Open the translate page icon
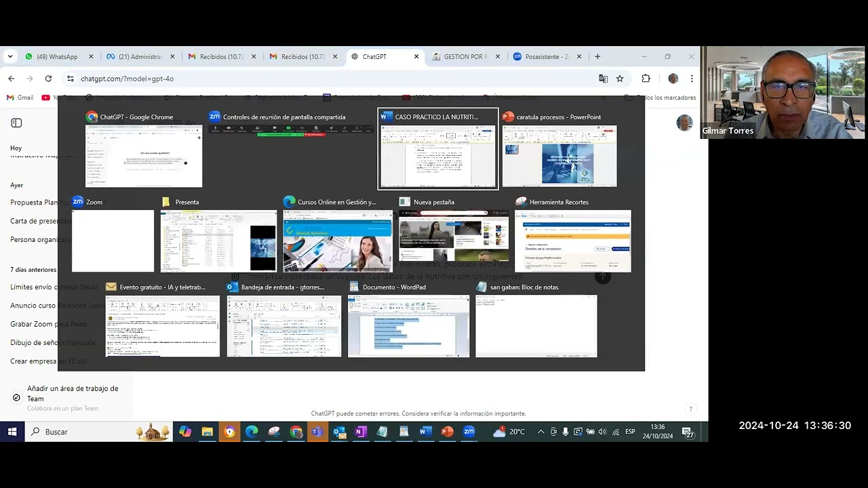Image resolution: width=868 pixels, height=488 pixels. pyautogui.click(x=603, y=79)
